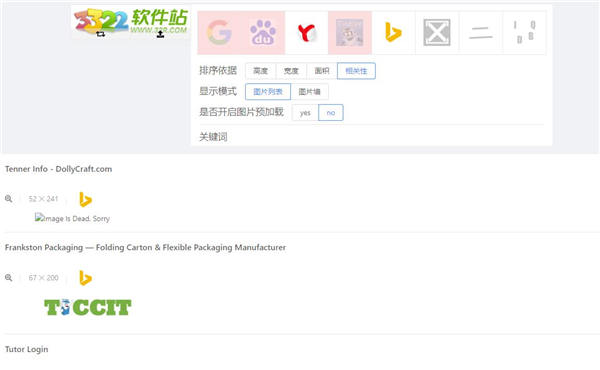The height and width of the screenshot is (370, 600).
Task: Click the 关键词 keyword label
Action: (213, 137)
